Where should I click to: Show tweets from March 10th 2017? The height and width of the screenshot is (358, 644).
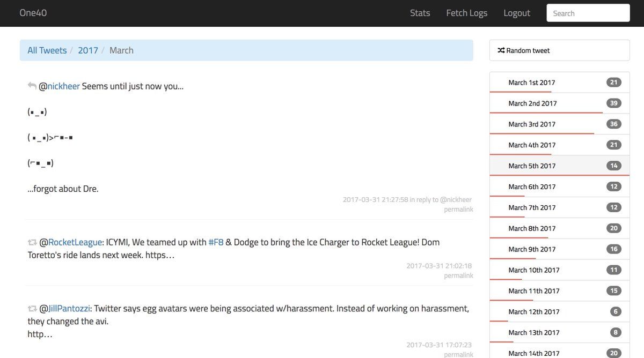[x=533, y=270]
